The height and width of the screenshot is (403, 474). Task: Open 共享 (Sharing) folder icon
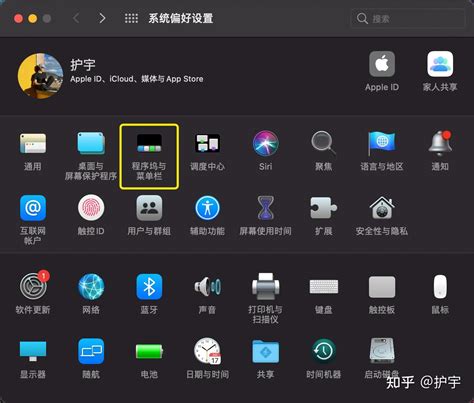265,351
